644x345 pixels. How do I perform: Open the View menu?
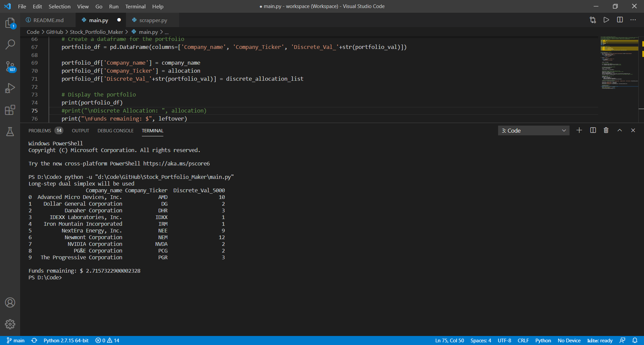click(x=83, y=6)
